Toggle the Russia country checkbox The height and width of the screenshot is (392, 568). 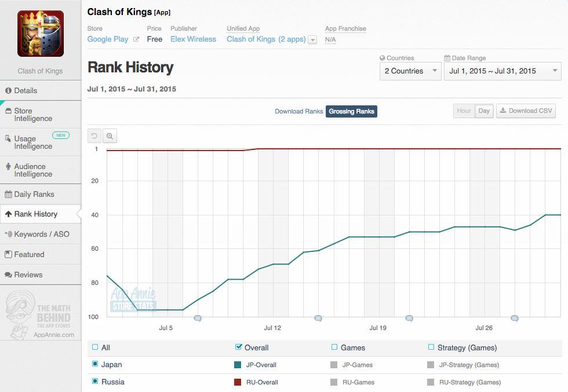tap(95, 381)
